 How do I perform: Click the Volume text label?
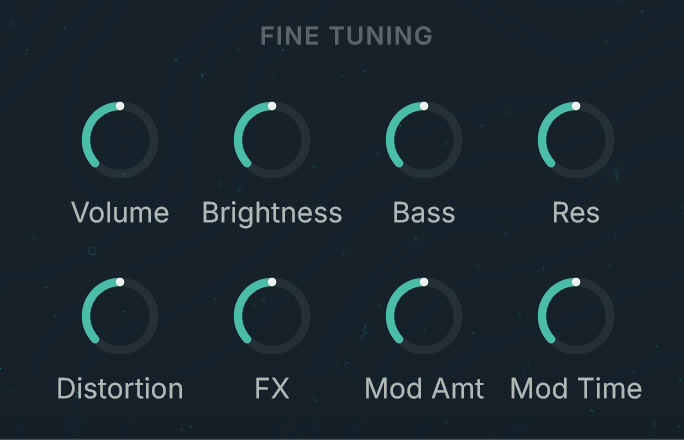click(120, 213)
